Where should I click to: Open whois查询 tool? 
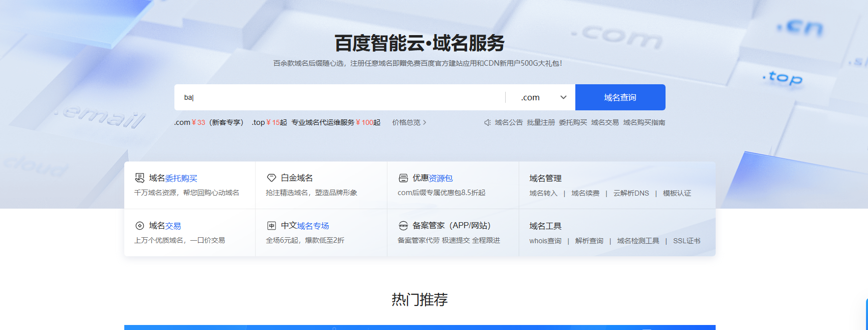click(x=545, y=241)
